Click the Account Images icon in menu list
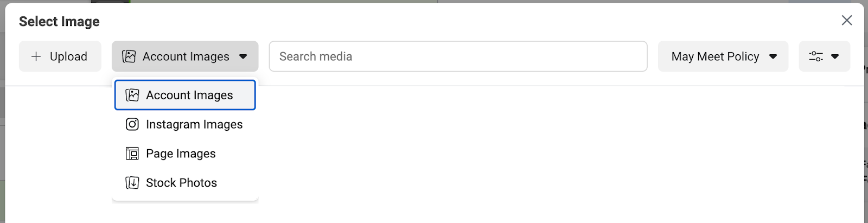Image resolution: width=868 pixels, height=223 pixels. (x=132, y=95)
